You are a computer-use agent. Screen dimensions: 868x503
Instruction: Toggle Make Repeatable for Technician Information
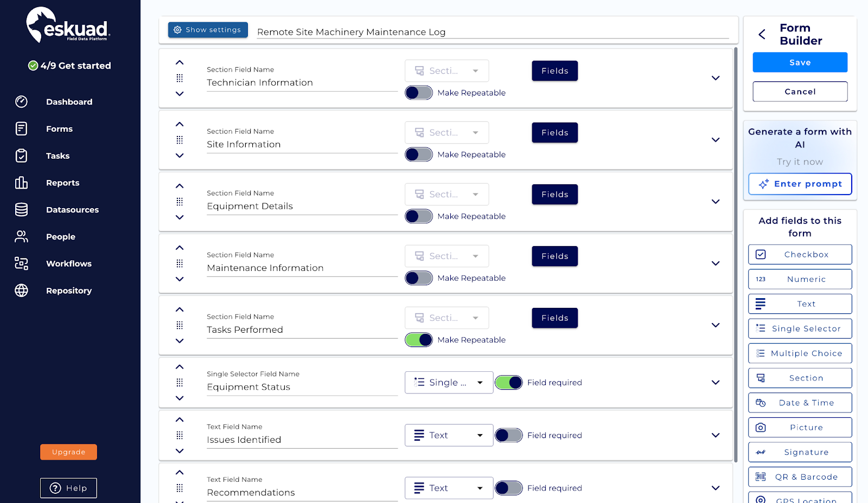coord(419,93)
